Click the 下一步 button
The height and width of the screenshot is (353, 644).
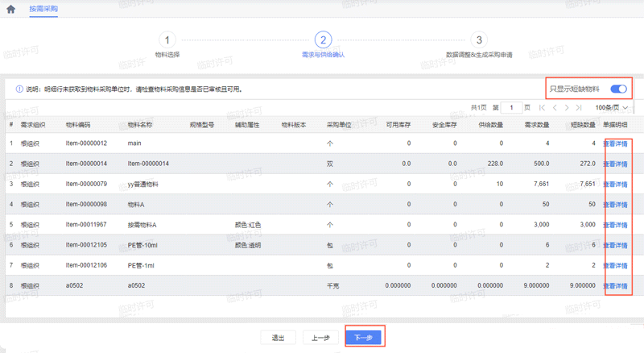pos(364,338)
